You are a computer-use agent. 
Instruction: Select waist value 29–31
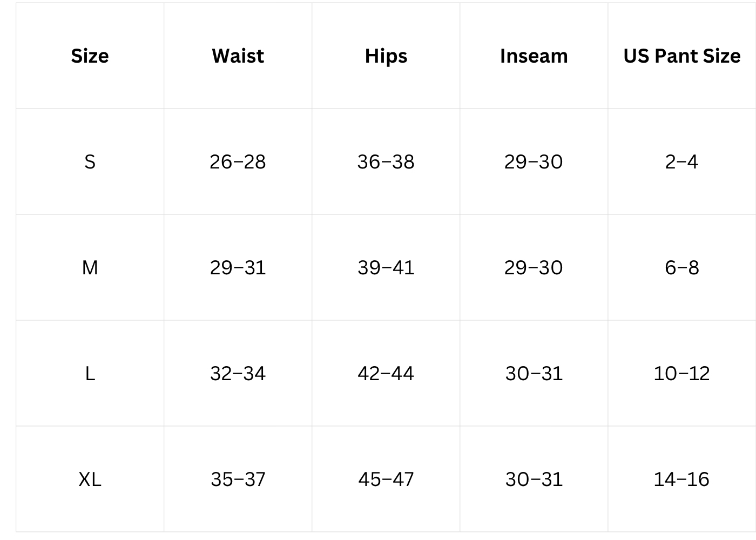pos(238,267)
